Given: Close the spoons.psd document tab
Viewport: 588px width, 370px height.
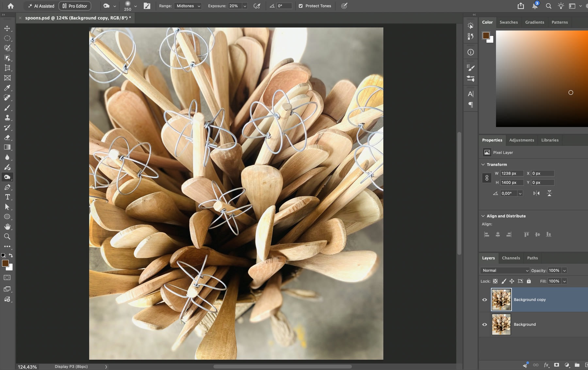Looking at the screenshot, I should point(20,18).
